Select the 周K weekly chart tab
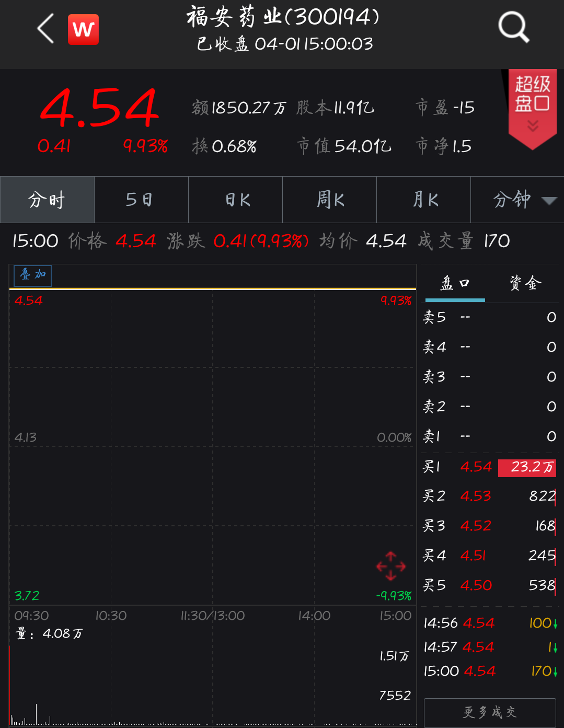 tap(329, 200)
